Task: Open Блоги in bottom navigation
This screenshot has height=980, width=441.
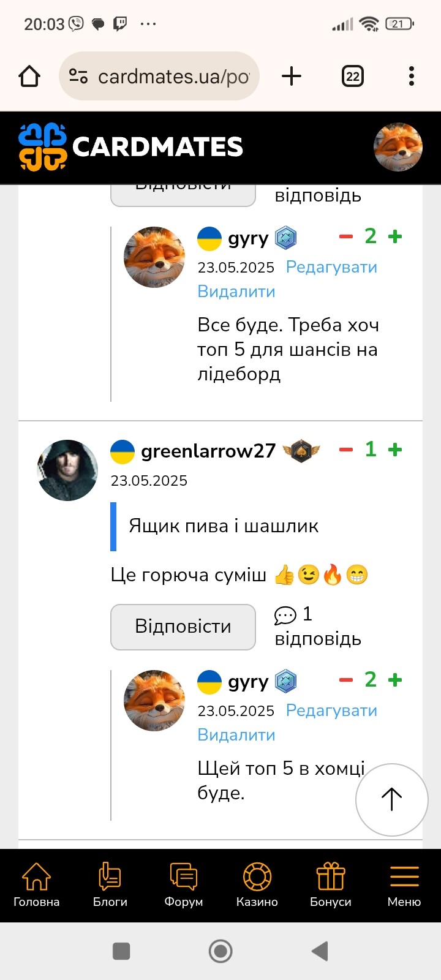Action: 110,885
